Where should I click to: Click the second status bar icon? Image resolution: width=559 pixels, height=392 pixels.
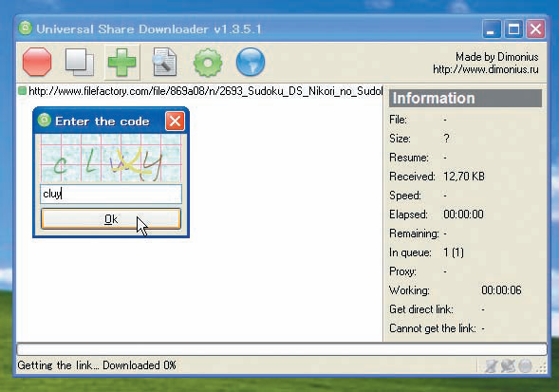click(x=508, y=366)
